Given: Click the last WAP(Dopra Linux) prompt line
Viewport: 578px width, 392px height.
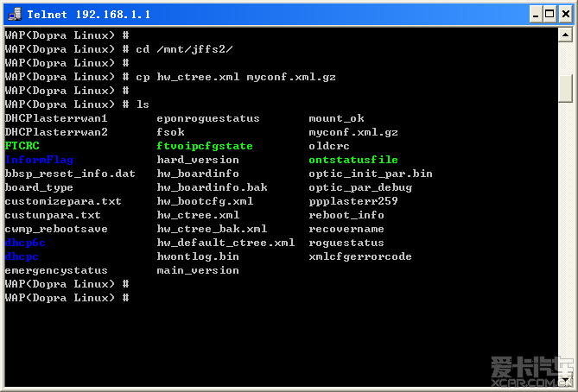Looking at the screenshot, I should [x=67, y=298].
